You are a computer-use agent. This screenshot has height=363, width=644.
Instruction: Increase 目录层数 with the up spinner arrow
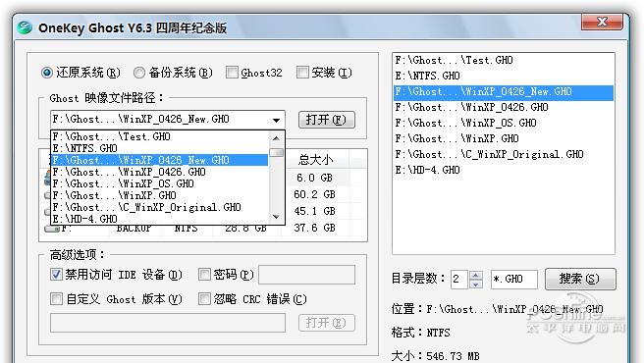(x=475, y=275)
